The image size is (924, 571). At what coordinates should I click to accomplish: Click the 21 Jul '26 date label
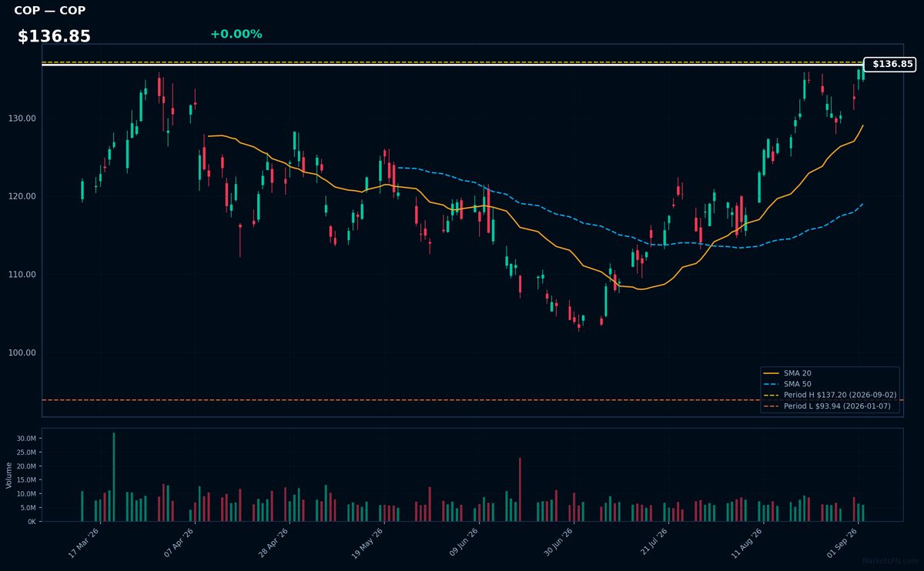tap(654, 543)
